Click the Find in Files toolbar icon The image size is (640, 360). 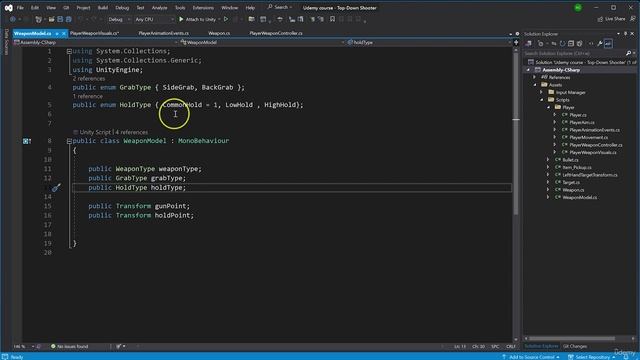(x=251, y=19)
